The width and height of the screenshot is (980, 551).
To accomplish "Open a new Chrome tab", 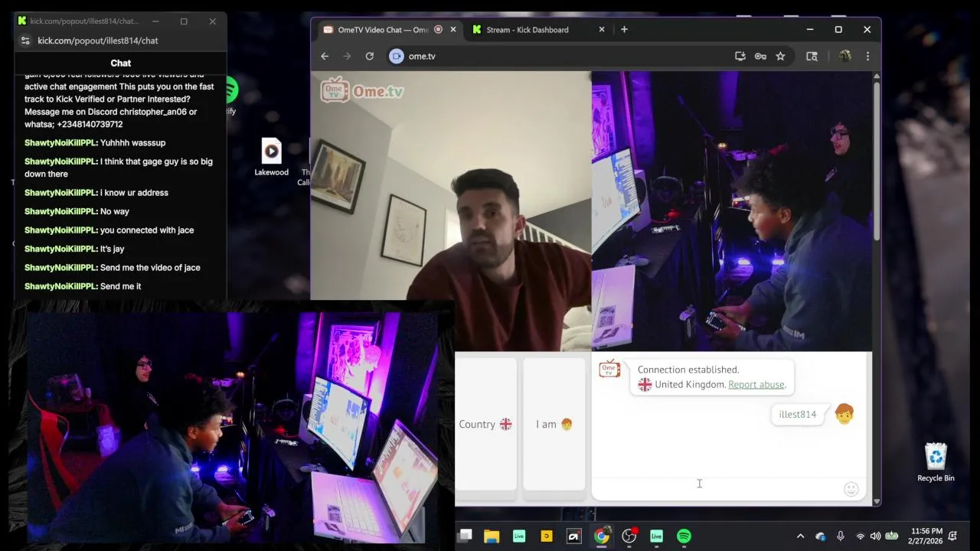I will pyautogui.click(x=624, y=29).
